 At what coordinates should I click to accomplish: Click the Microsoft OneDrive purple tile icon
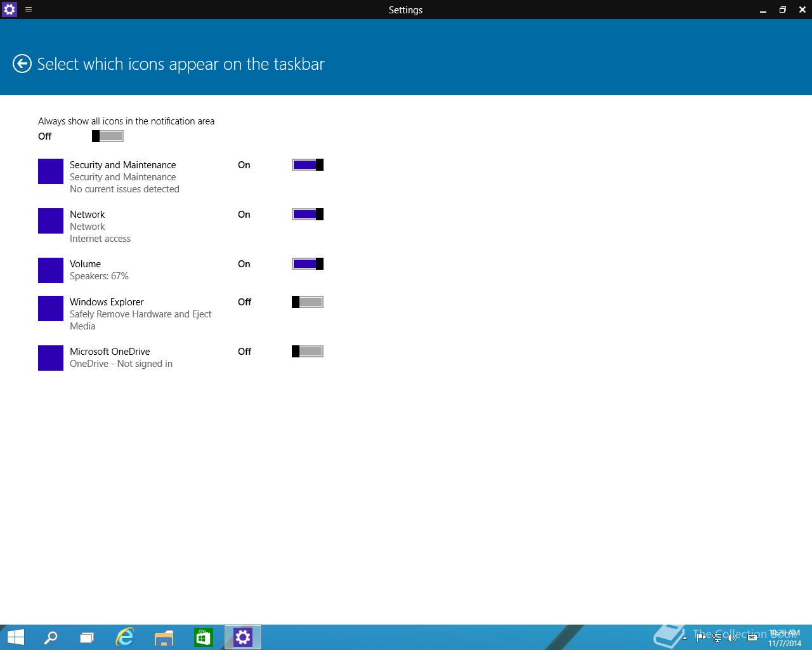[x=51, y=358]
